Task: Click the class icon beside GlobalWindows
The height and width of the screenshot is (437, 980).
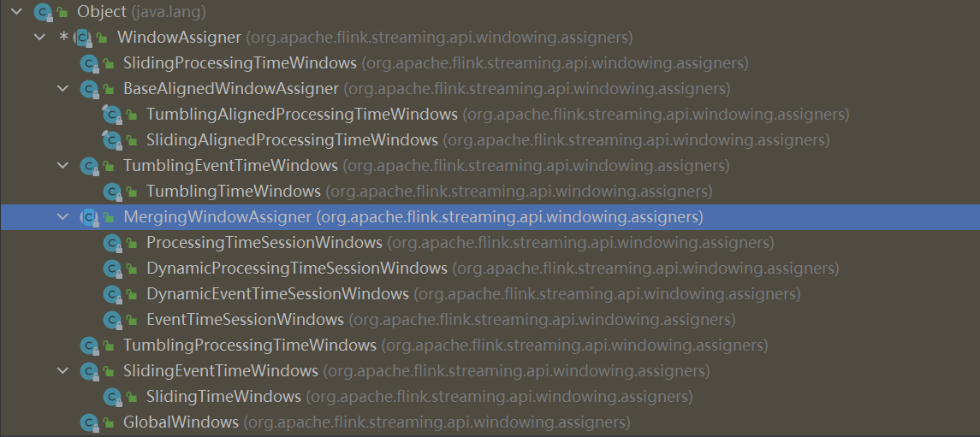Action: click(x=88, y=422)
